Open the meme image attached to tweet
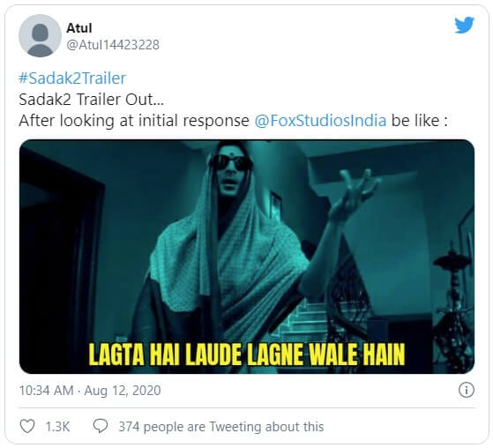The image size is (493, 448). [x=247, y=257]
